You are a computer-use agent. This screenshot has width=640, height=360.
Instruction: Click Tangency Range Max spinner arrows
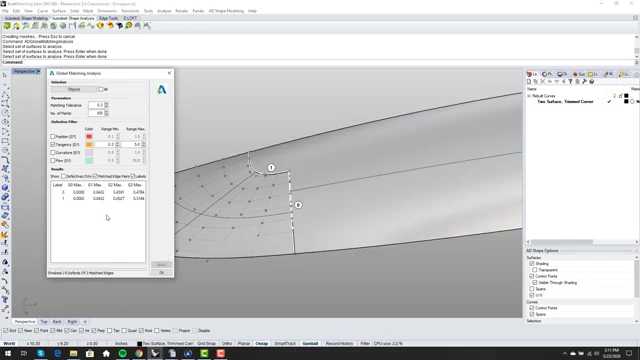[144, 144]
